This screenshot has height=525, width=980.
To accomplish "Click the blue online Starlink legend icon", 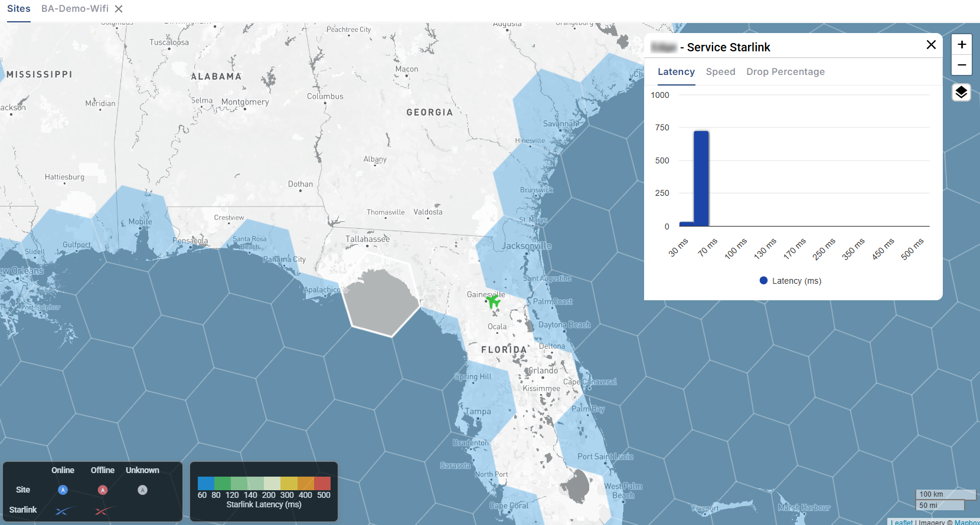I will tap(64, 510).
